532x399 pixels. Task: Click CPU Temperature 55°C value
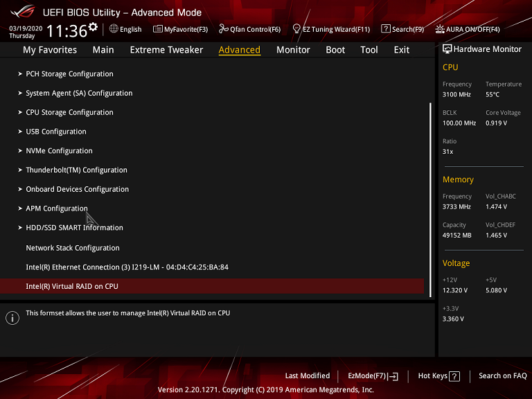[493, 95]
